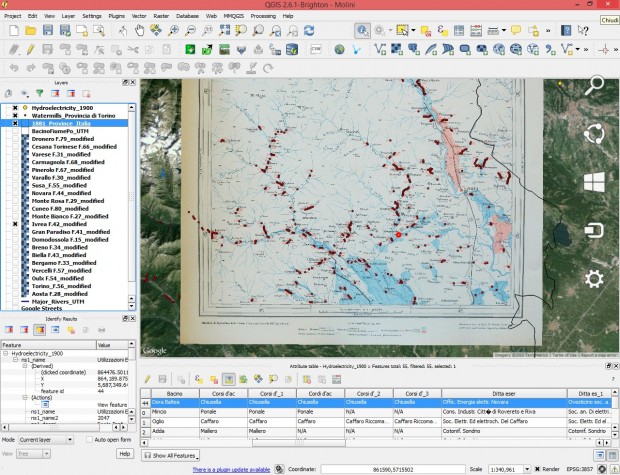Open the Vector menu

point(139,16)
